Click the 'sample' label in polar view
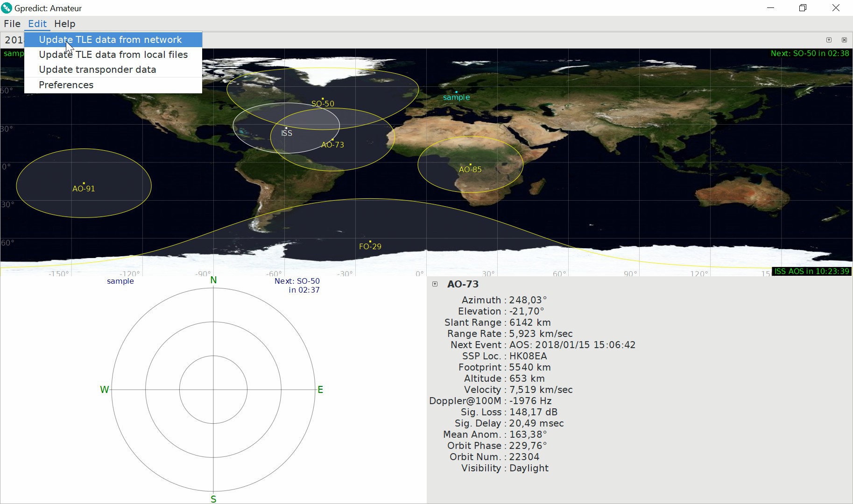 120,281
